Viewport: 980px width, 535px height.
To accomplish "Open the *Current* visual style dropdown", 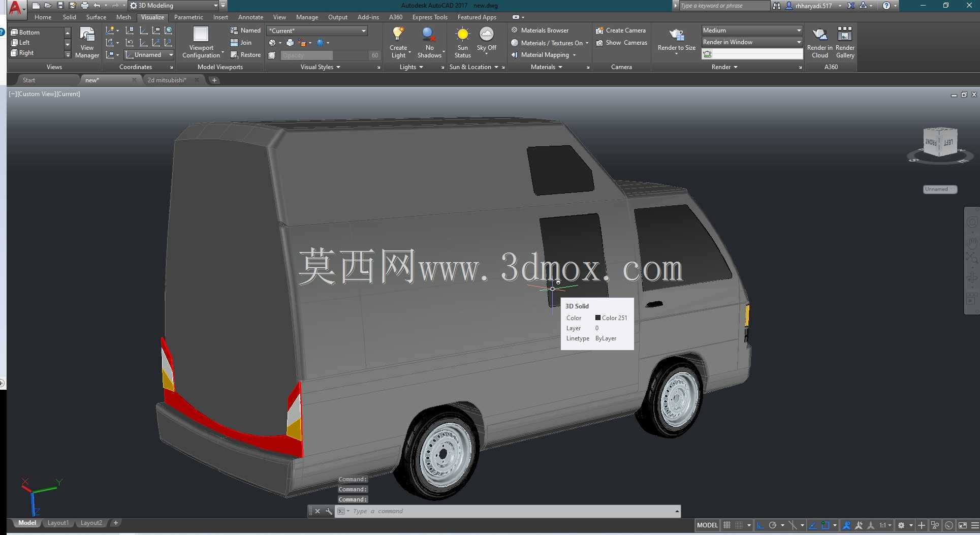I will [317, 30].
